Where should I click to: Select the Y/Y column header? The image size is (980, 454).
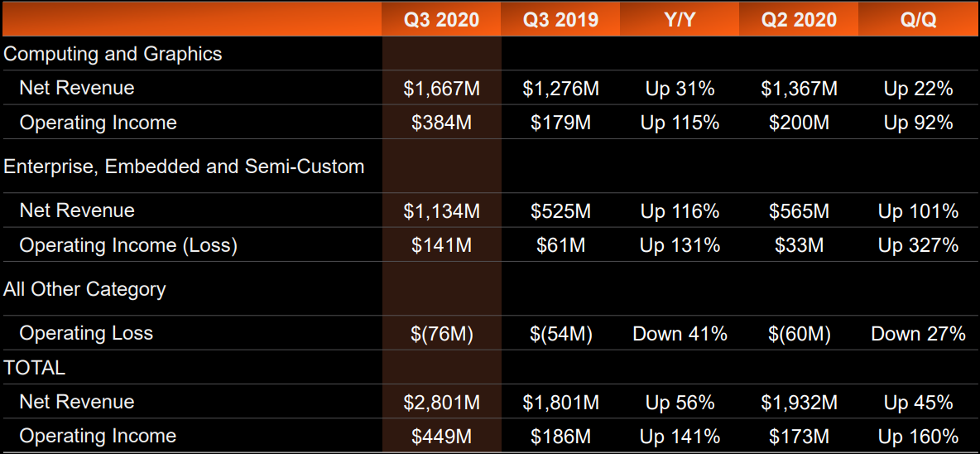click(680, 20)
